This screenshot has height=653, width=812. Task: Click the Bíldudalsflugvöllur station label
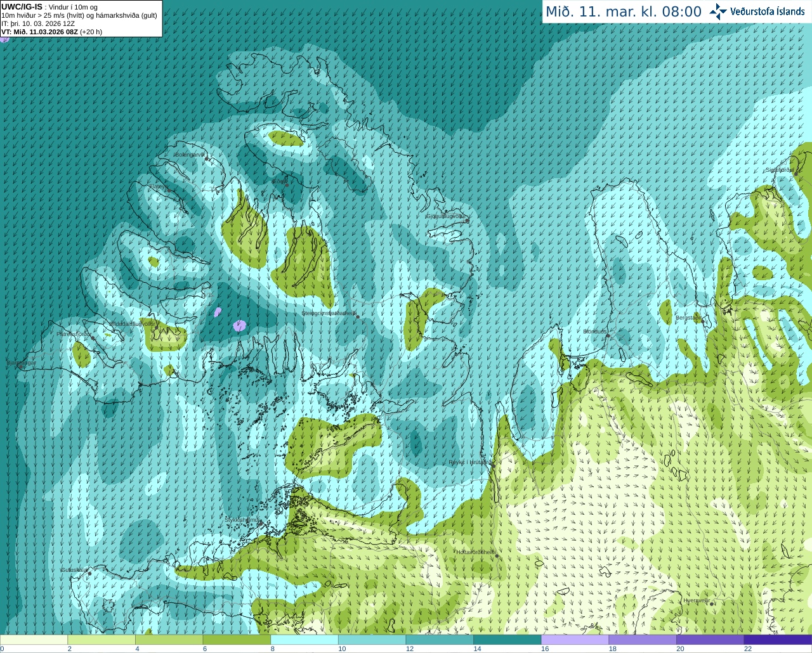(x=133, y=323)
